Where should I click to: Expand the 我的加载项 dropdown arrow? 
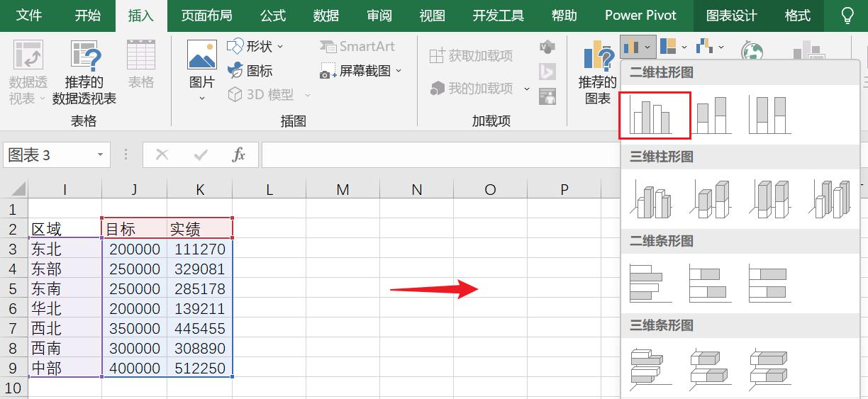[526, 89]
